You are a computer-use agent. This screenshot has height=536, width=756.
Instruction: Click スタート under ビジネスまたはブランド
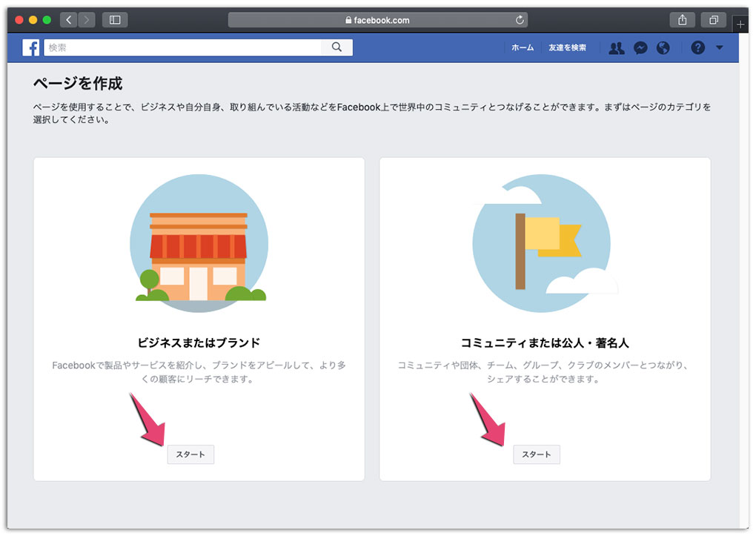click(x=190, y=454)
